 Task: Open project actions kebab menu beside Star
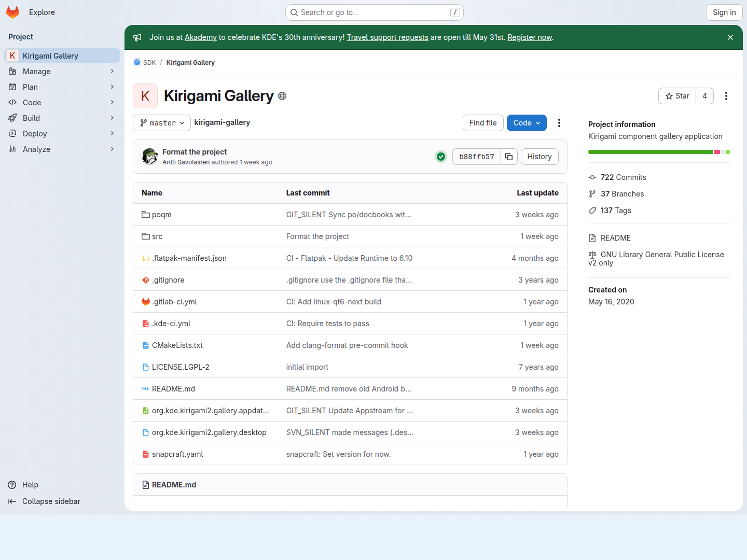tap(726, 96)
